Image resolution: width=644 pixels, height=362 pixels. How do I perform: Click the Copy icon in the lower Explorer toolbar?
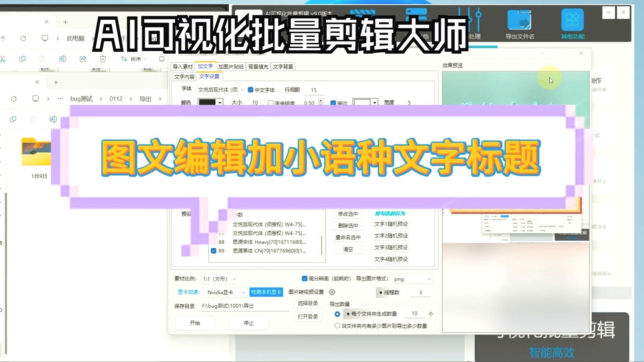pyautogui.click(x=13, y=119)
